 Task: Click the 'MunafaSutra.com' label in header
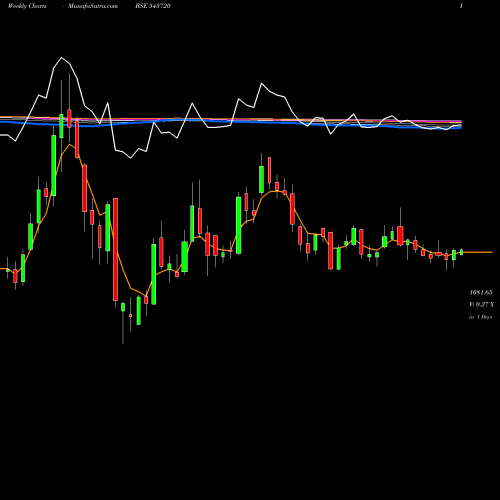click(x=93, y=6)
